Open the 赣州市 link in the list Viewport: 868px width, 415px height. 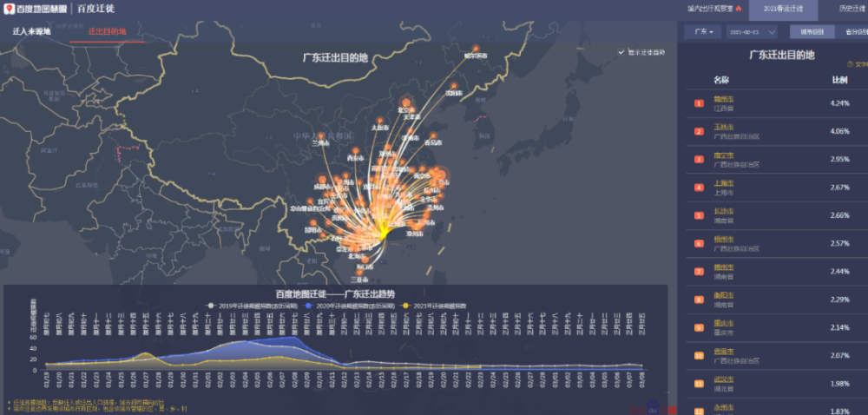point(724,99)
